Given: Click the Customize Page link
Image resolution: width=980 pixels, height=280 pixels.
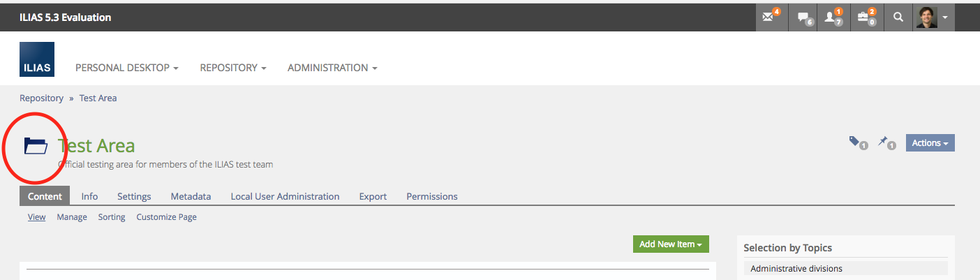Looking at the screenshot, I should (x=166, y=217).
